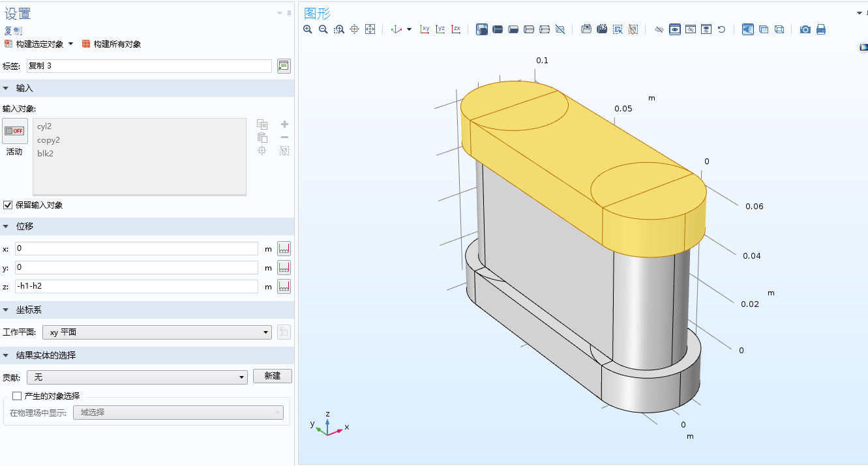
Task: Click the camera image snapshot icon
Action: click(x=805, y=29)
